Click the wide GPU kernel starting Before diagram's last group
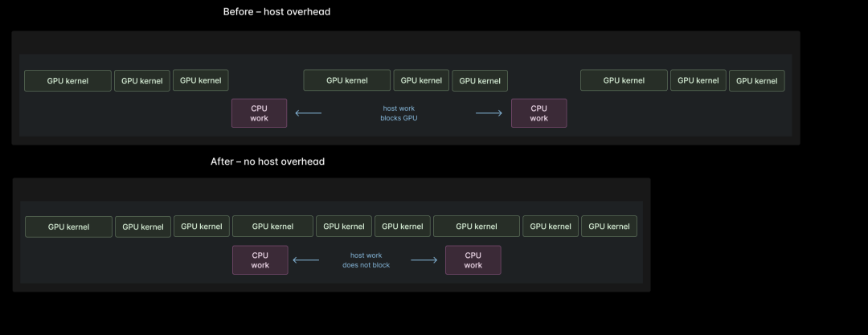 (624, 80)
